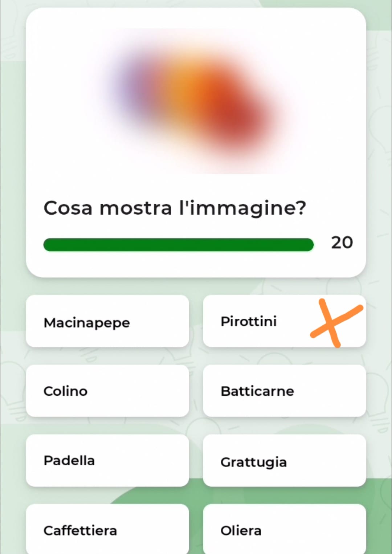Image resolution: width=392 pixels, height=554 pixels.
Task: Select Batticarne as the answer
Action: [284, 391]
